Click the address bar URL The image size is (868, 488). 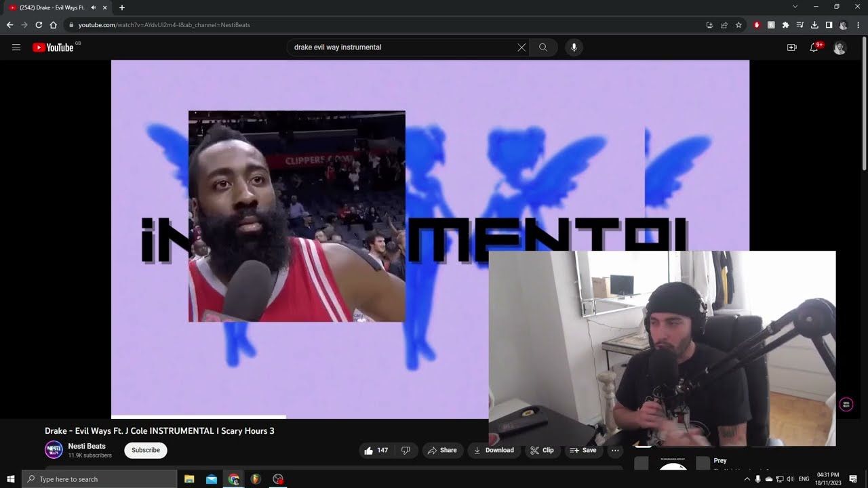(164, 25)
